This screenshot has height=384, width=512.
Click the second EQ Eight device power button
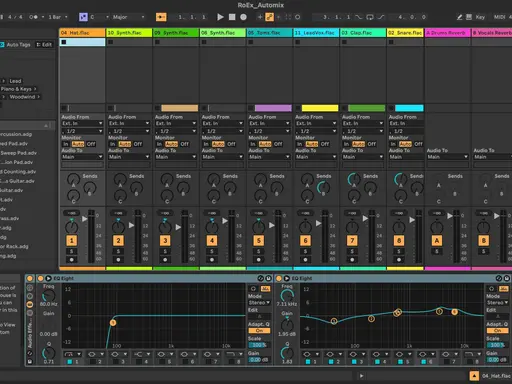[x=279, y=278]
